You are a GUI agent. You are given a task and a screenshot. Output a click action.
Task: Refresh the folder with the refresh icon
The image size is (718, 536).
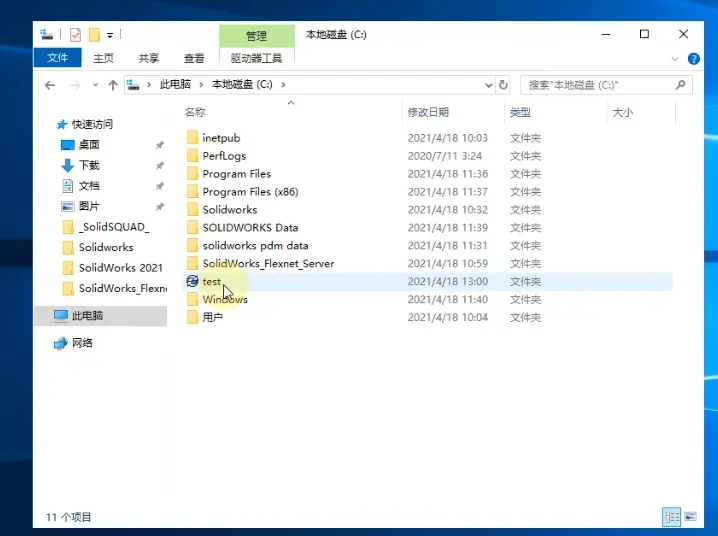[x=503, y=85]
